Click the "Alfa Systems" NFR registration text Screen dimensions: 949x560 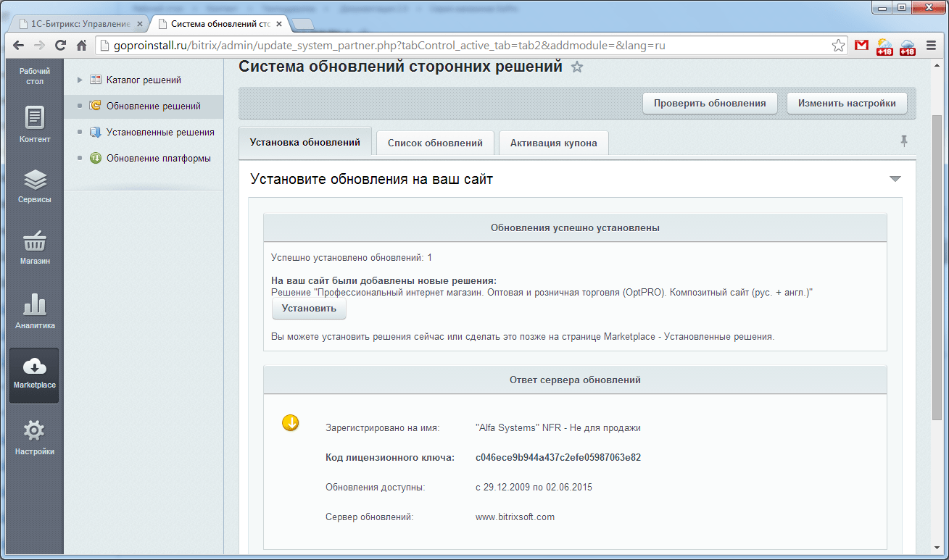[x=558, y=427]
